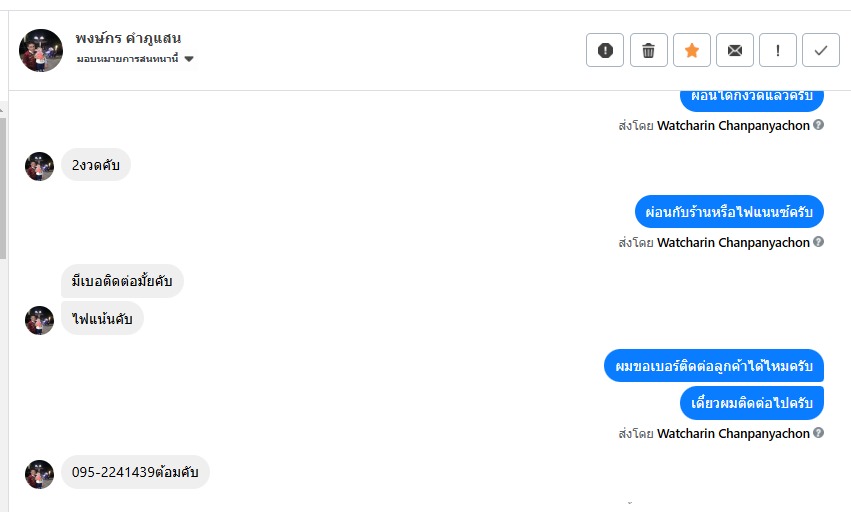Mark conversation unread with envelope icon
The image size is (851, 512).
[x=735, y=50]
